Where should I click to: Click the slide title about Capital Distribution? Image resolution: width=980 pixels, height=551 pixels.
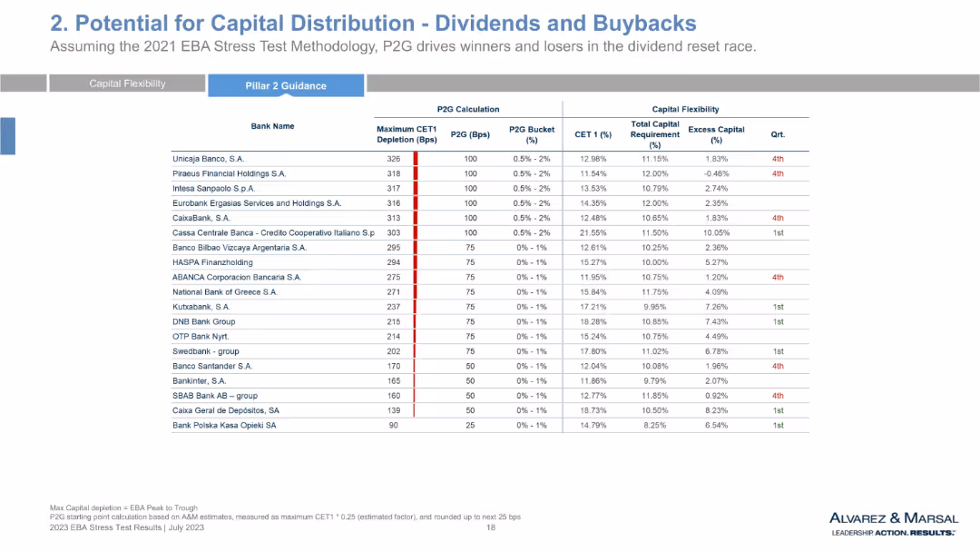point(373,23)
